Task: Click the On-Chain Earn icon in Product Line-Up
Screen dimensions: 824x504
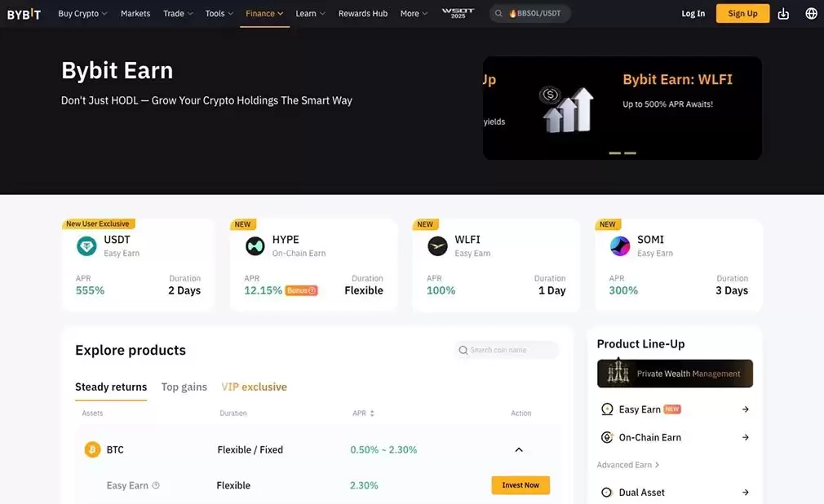Action: pyautogui.click(x=607, y=437)
